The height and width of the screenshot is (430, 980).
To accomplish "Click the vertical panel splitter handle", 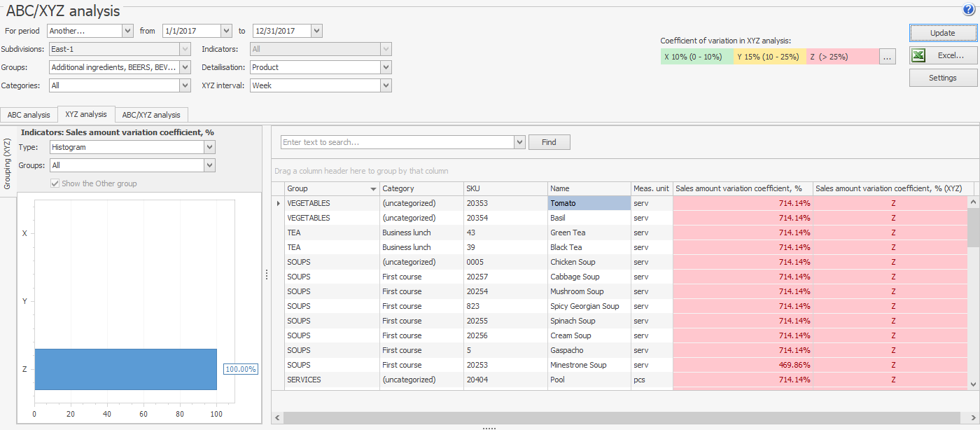I will 267,275.
